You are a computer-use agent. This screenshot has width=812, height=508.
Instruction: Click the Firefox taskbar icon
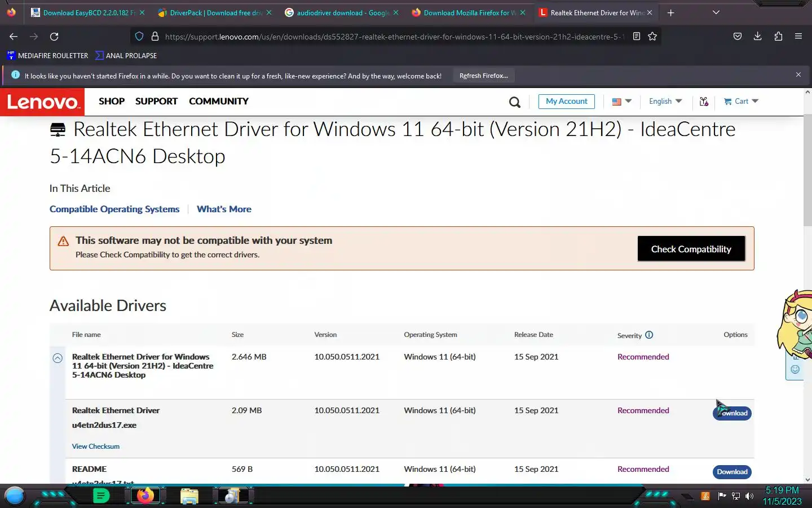[x=145, y=496]
